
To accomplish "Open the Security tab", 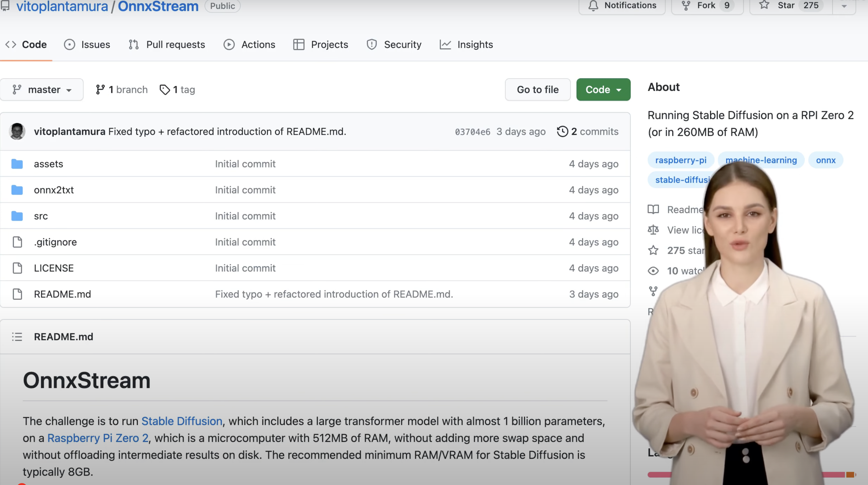I will (394, 45).
